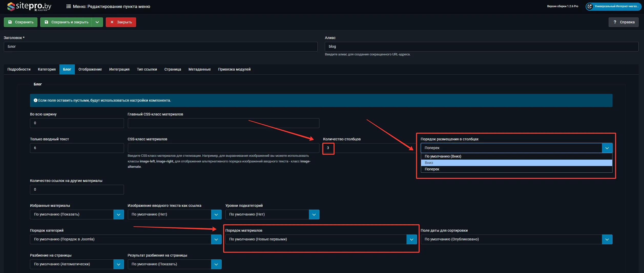Screen dimensions: 644x273
Task: Click Сохранить и закрыть button
Action: click(x=66, y=22)
